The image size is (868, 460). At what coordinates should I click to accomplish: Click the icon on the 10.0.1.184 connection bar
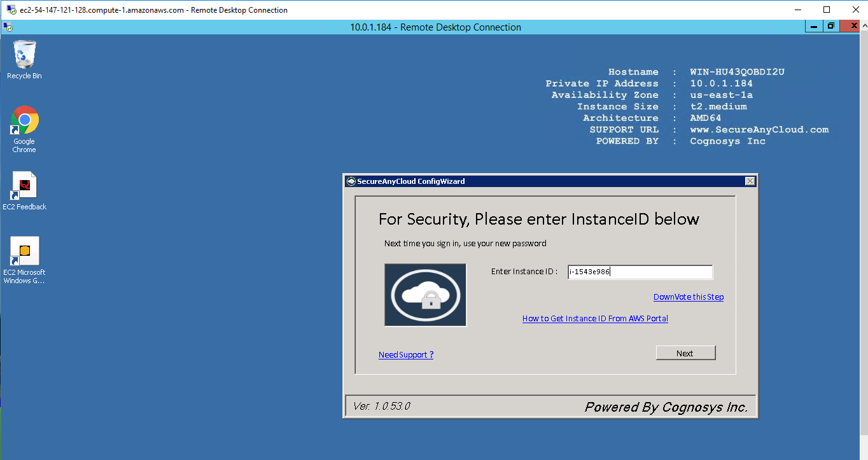8,27
